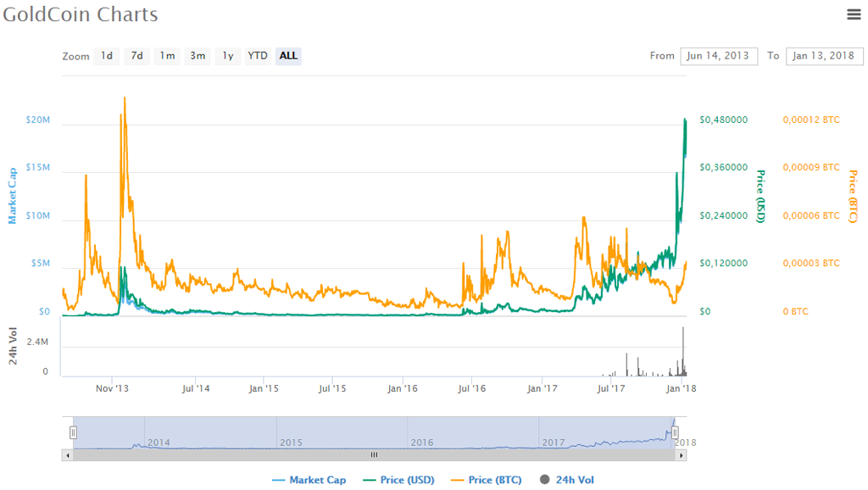868x490 pixels.
Task: Click the 24h Vol axis title
Action: 13,346
